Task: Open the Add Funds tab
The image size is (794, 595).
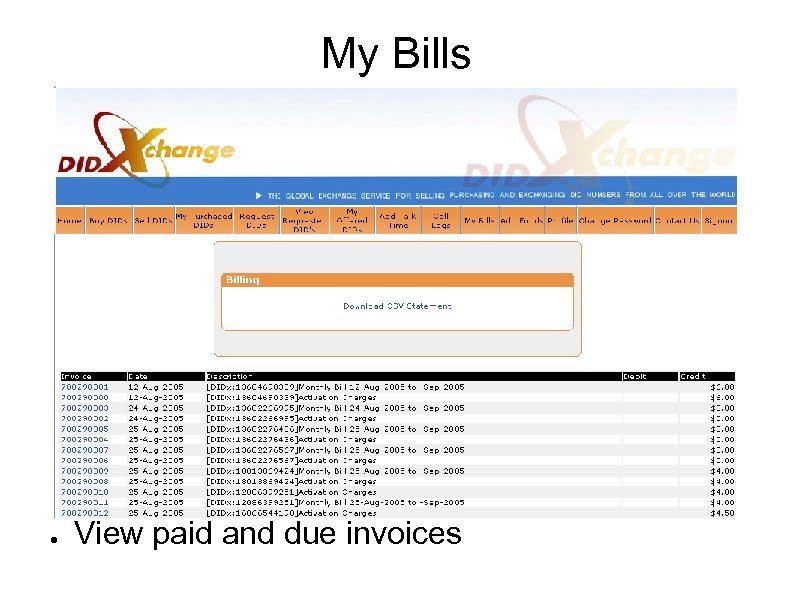Action: [x=522, y=220]
